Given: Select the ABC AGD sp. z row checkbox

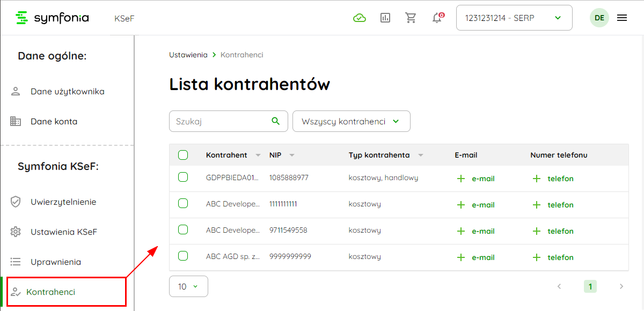Looking at the screenshot, I should pos(183,256).
